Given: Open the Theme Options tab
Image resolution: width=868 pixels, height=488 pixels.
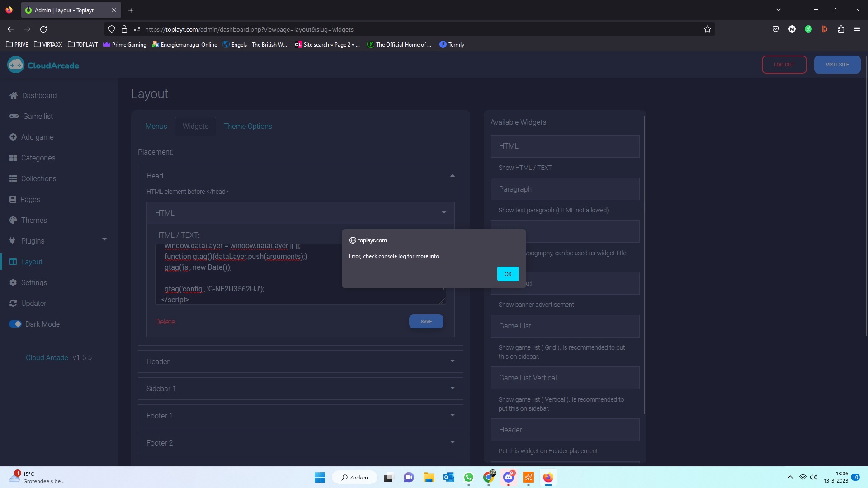Looking at the screenshot, I should (248, 126).
